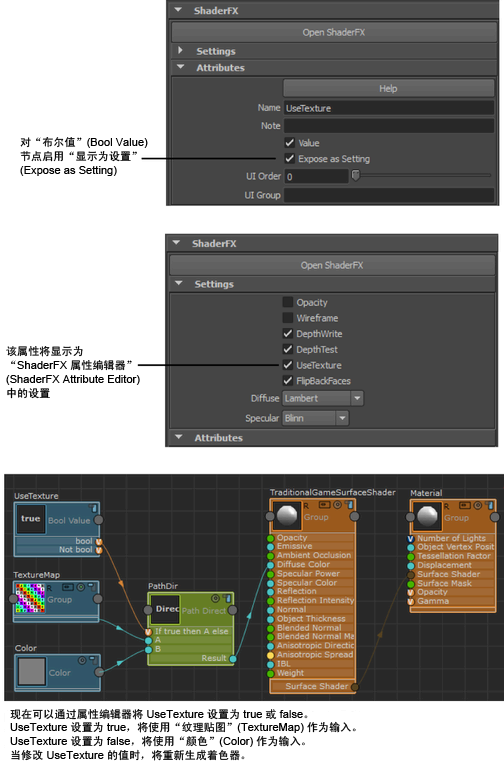Viewport: 504px width, 773px height.
Task: Click the TextureMap node thumbnail preview
Action: pyautogui.click(x=30, y=598)
